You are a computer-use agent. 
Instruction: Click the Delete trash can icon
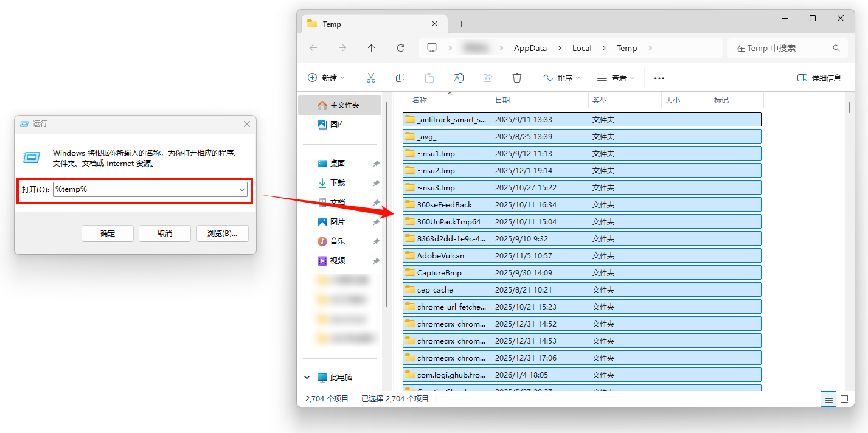point(517,78)
